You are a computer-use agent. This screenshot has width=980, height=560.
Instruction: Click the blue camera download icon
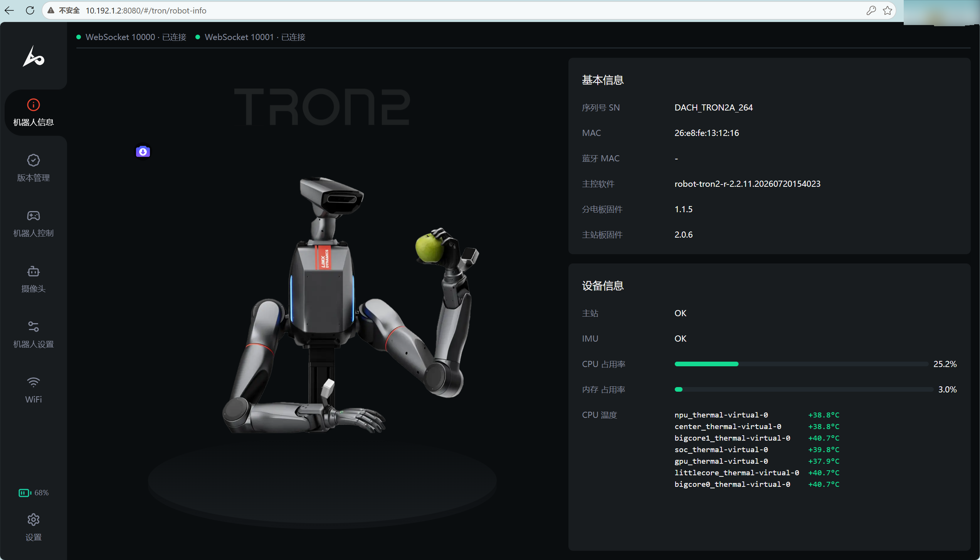click(143, 151)
